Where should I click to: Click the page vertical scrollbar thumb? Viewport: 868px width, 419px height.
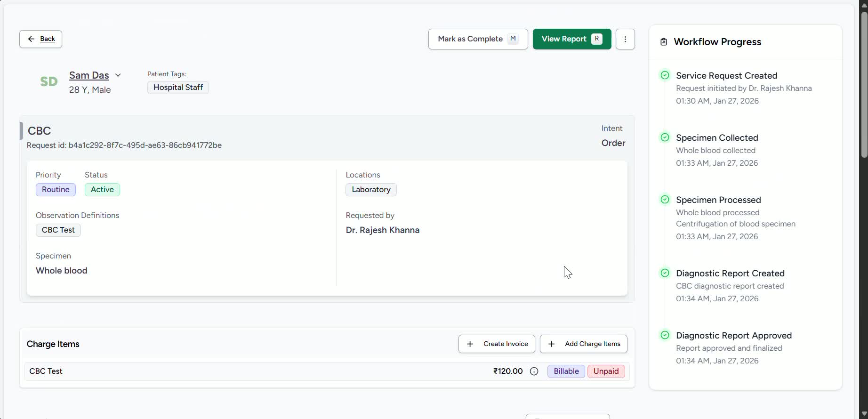pyautogui.click(x=864, y=85)
